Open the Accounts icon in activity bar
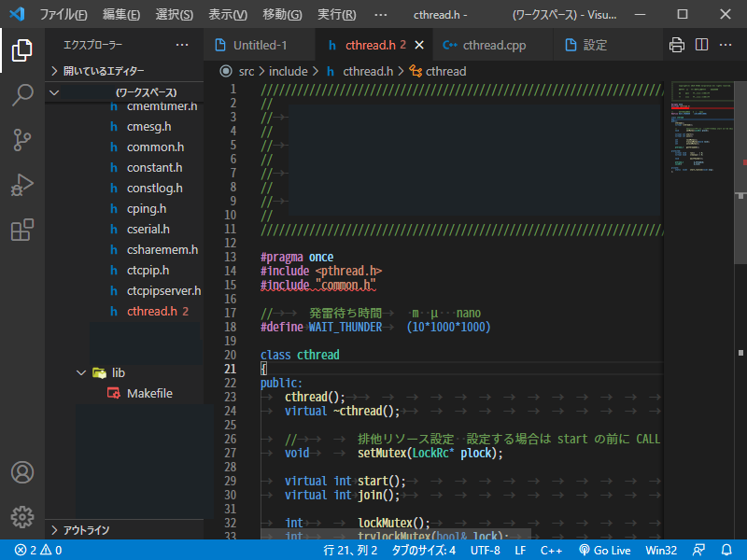This screenshot has width=747, height=560. point(22,473)
